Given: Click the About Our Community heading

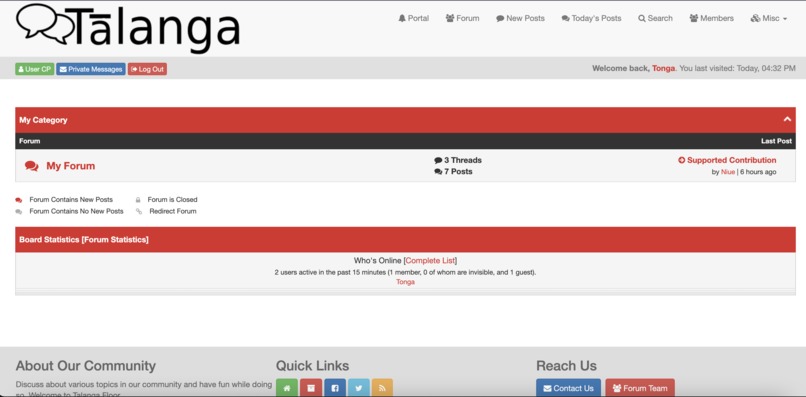Looking at the screenshot, I should 85,366.
